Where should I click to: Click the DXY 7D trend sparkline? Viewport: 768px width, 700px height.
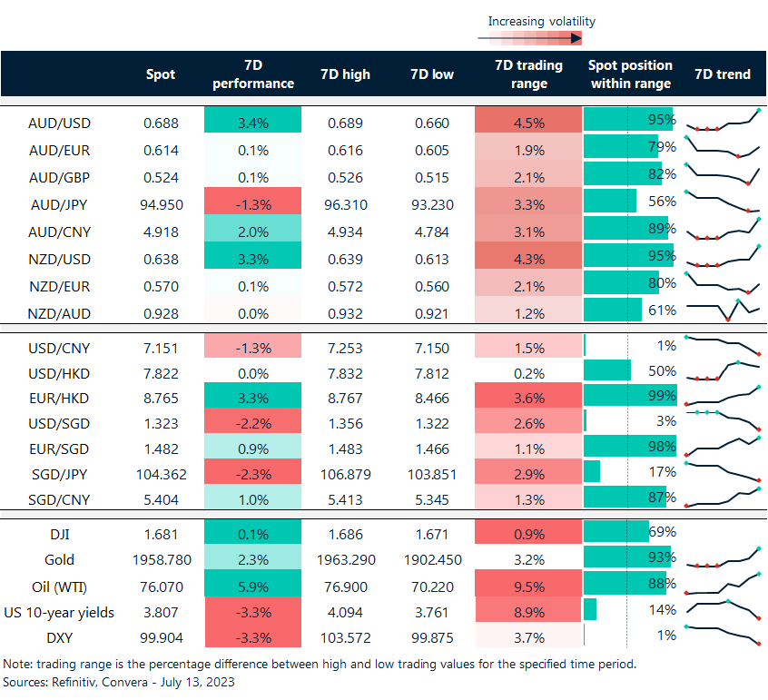click(x=723, y=636)
